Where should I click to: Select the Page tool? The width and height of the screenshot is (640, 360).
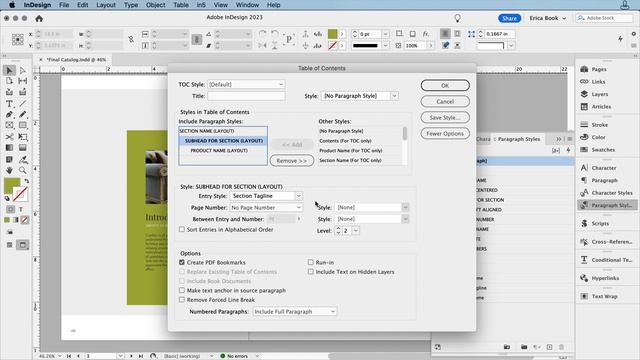[x=9, y=81]
